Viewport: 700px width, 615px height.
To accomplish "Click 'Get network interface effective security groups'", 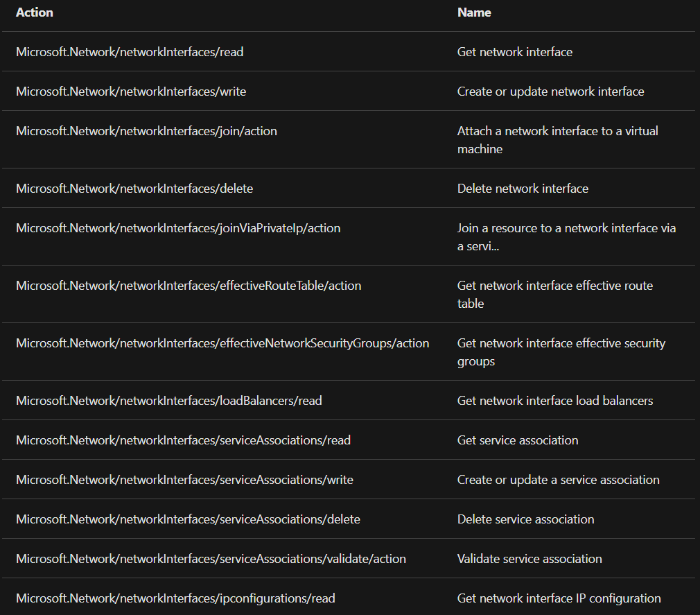I will point(561,352).
